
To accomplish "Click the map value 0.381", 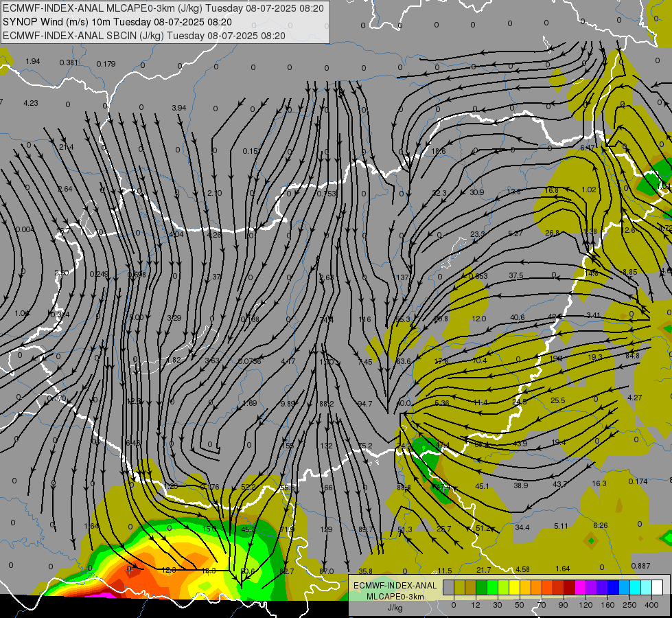I will (69, 62).
